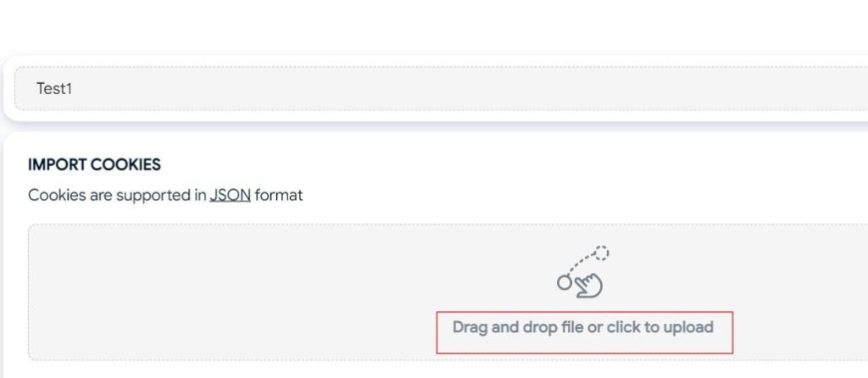Click the "Cookies are supported in" text

[x=117, y=195]
